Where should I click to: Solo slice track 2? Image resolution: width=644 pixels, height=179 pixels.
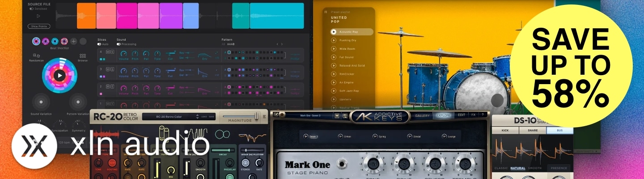(112, 86)
